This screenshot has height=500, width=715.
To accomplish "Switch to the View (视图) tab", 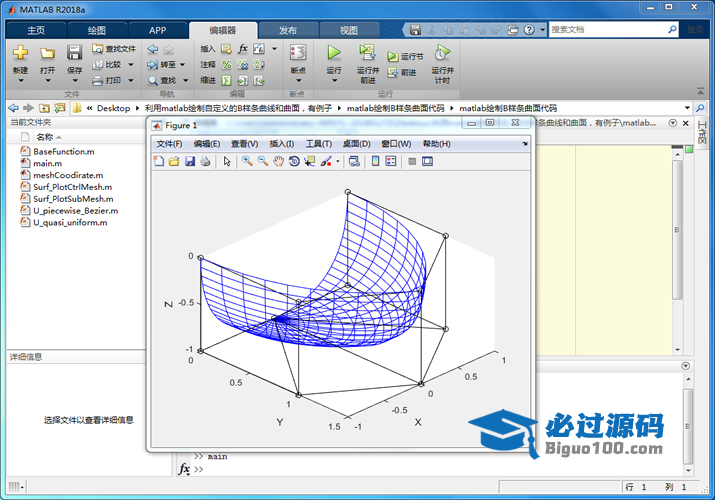I will (349, 31).
